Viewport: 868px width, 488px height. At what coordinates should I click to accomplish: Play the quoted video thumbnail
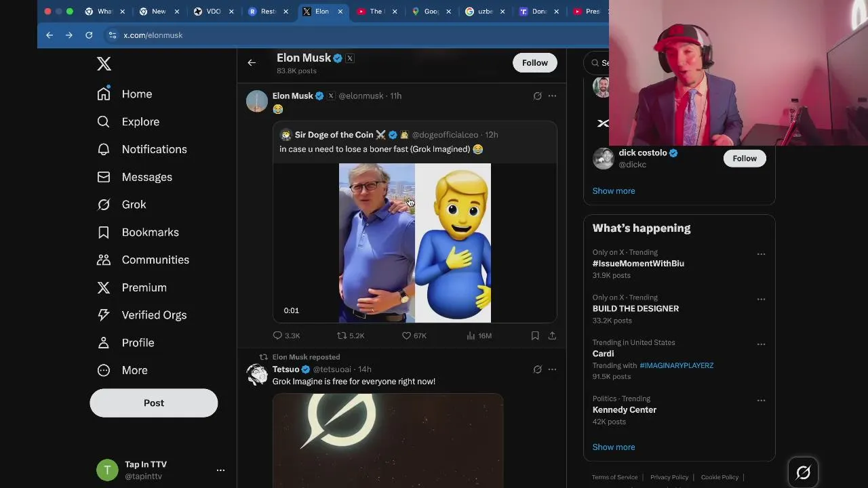point(415,243)
